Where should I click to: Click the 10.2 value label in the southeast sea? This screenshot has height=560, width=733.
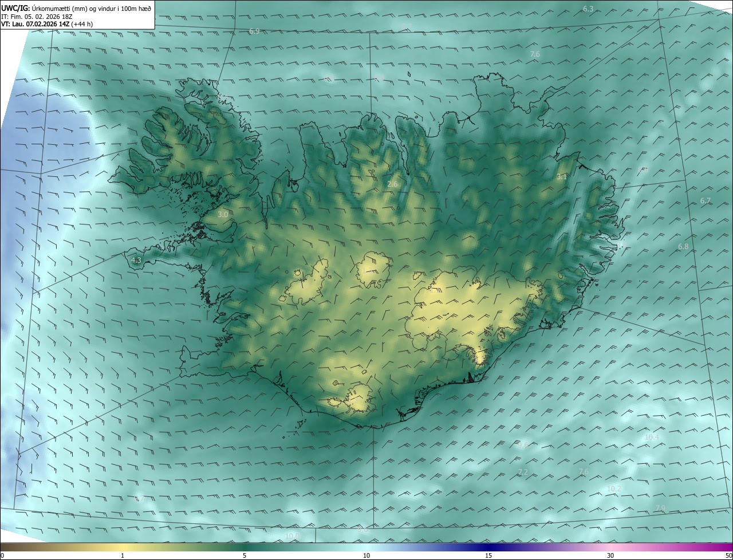click(x=614, y=488)
